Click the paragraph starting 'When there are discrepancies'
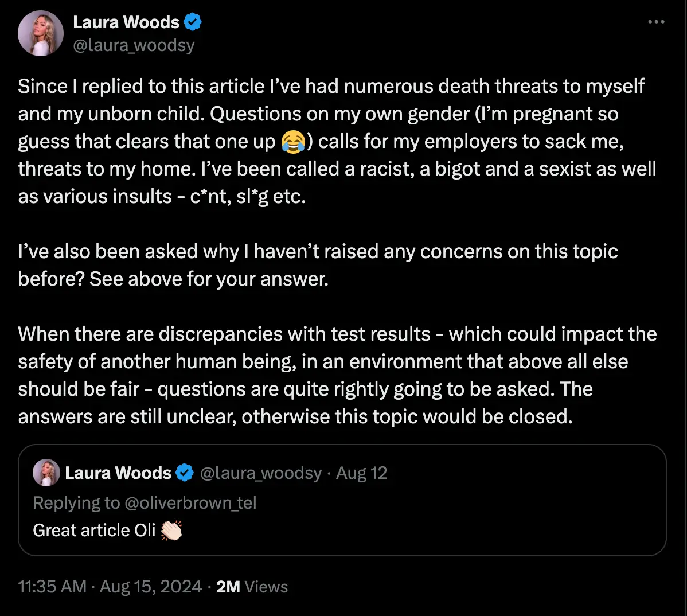The height and width of the screenshot is (616, 687). (x=337, y=375)
